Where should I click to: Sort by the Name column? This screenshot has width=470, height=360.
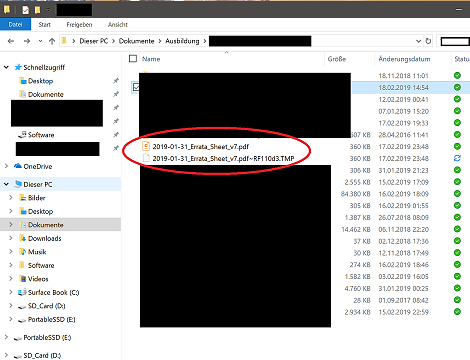[x=151, y=59]
